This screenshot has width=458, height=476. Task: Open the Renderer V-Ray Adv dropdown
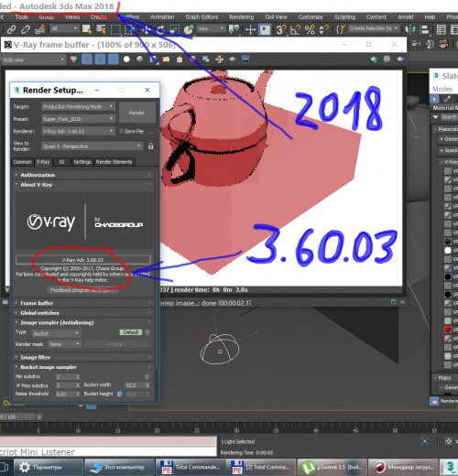point(78,131)
